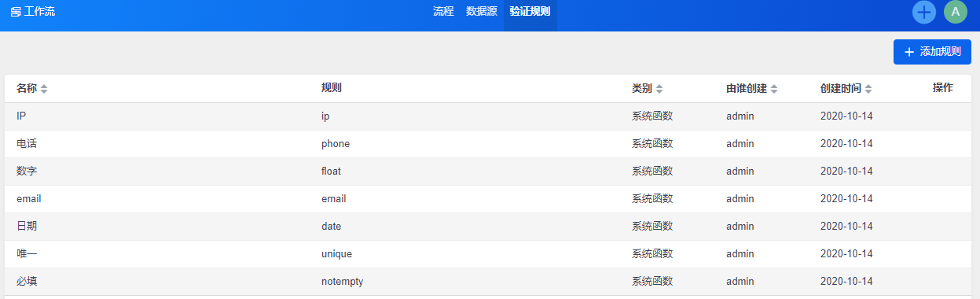Click the 工作流 title link

39,12
